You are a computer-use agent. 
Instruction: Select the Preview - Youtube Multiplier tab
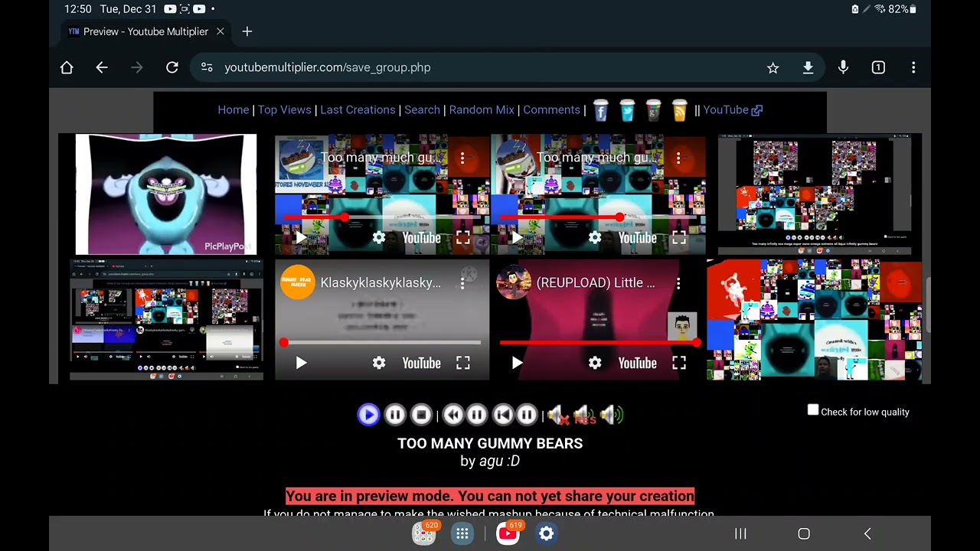coord(145,31)
